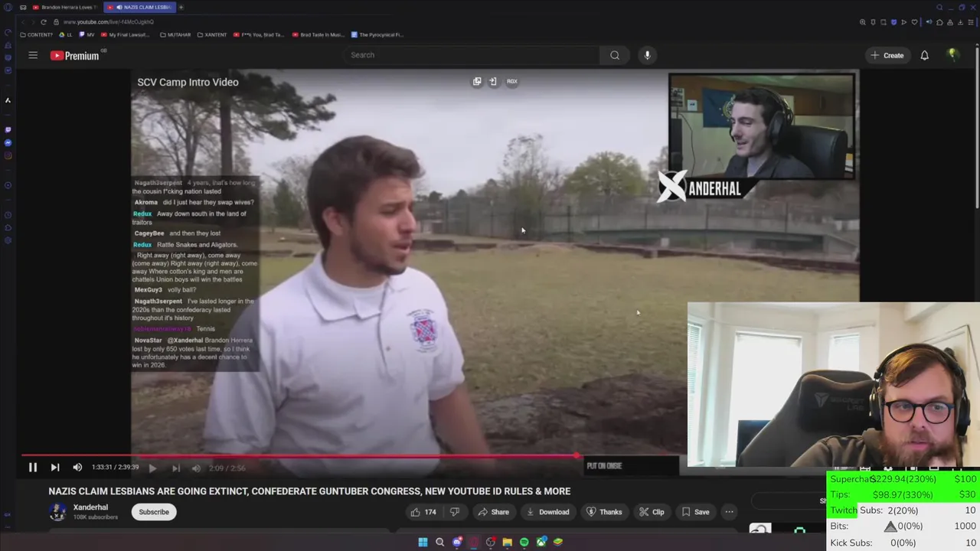Click the SCV Camp Intro Video title

(188, 82)
